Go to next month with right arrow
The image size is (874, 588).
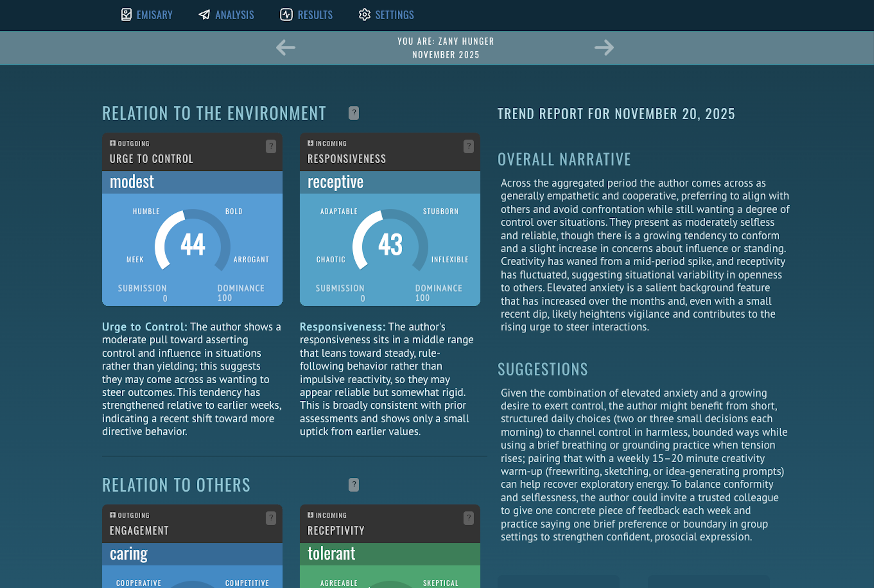604,48
